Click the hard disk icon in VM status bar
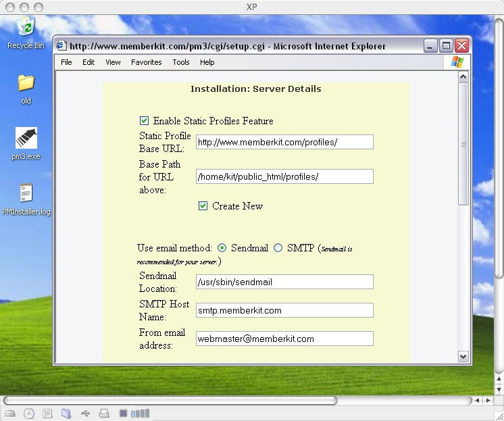Image resolution: width=504 pixels, height=421 pixels. [x=10, y=414]
